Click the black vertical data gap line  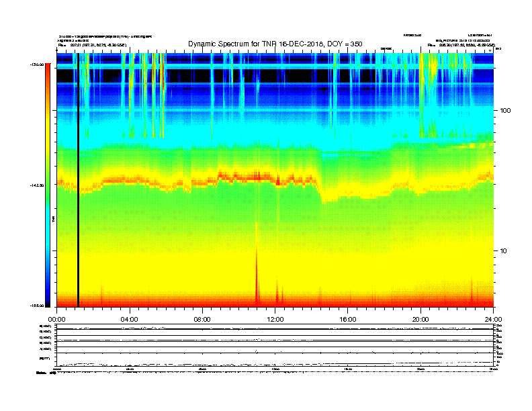tap(78, 180)
